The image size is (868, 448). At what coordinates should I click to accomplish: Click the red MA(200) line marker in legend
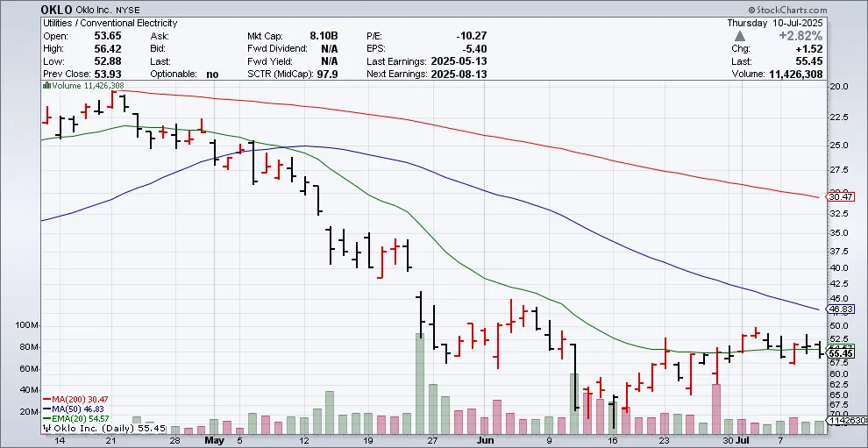coord(46,399)
